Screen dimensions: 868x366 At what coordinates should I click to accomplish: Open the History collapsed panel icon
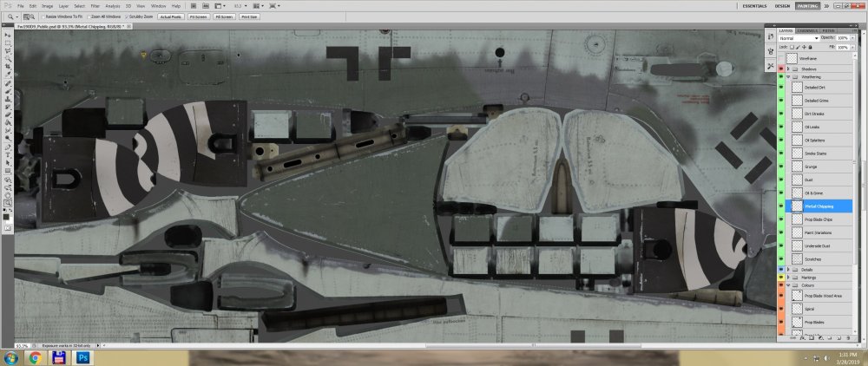click(771, 36)
